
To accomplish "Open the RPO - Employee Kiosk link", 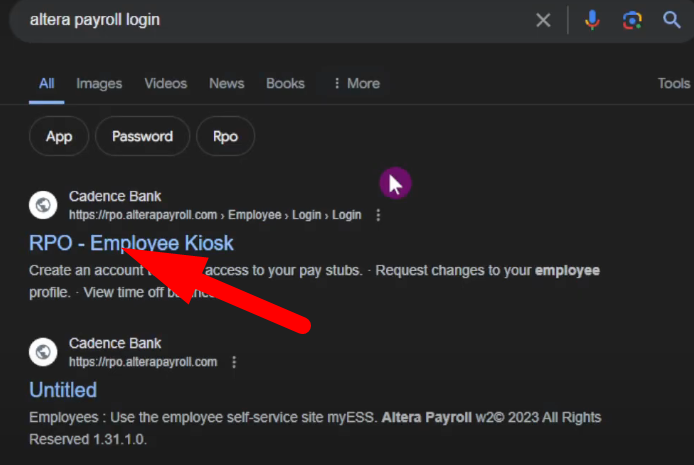I will click(131, 243).
